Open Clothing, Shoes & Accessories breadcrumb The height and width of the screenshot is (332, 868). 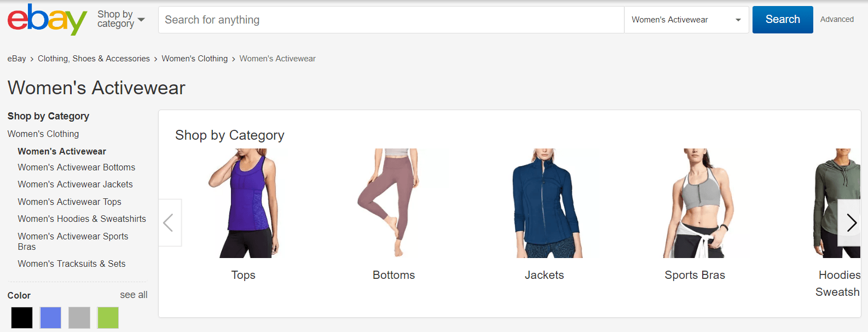pyautogui.click(x=94, y=59)
